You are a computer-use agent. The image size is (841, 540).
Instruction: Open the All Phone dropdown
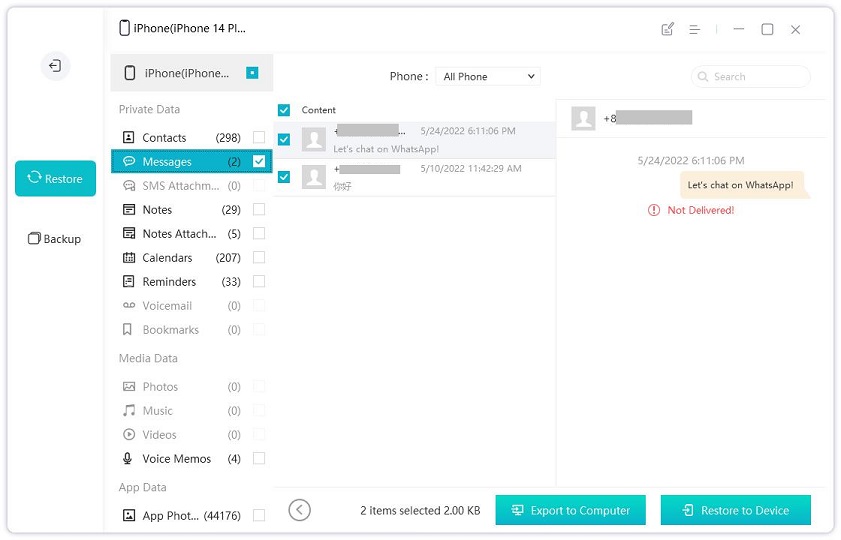(490, 77)
